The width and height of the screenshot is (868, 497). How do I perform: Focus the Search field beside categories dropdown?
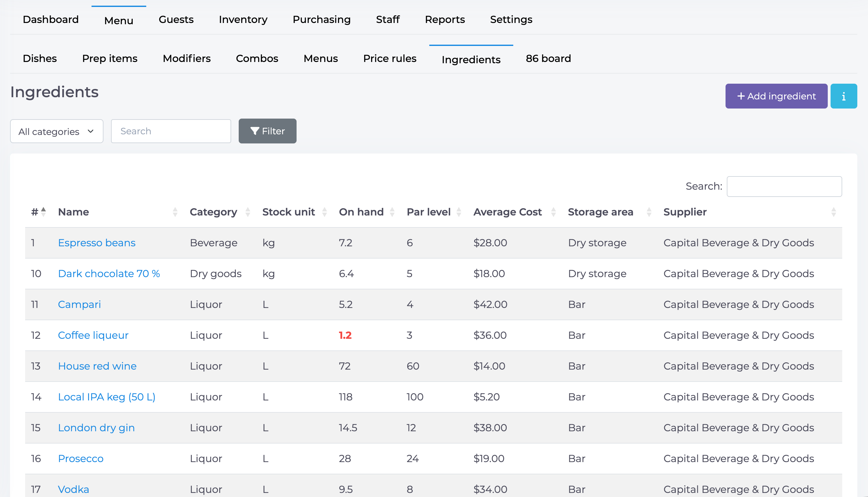coord(171,131)
